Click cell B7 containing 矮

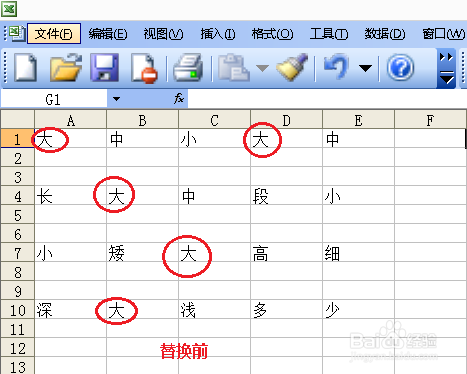pos(142,253)
